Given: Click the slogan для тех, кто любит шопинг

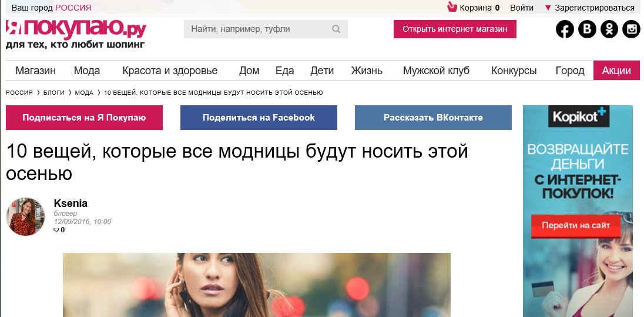Looking at the screenshot, I should (75, 45).
